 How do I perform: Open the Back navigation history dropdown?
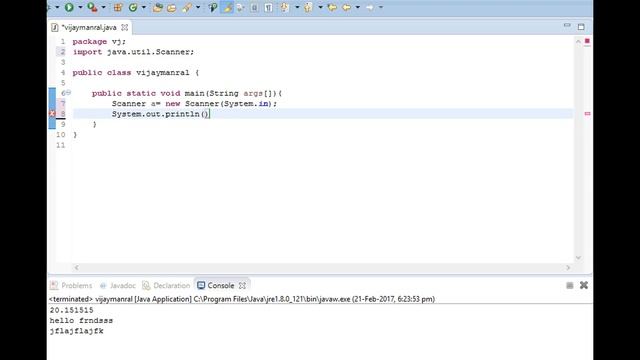(x=358, y=7)
